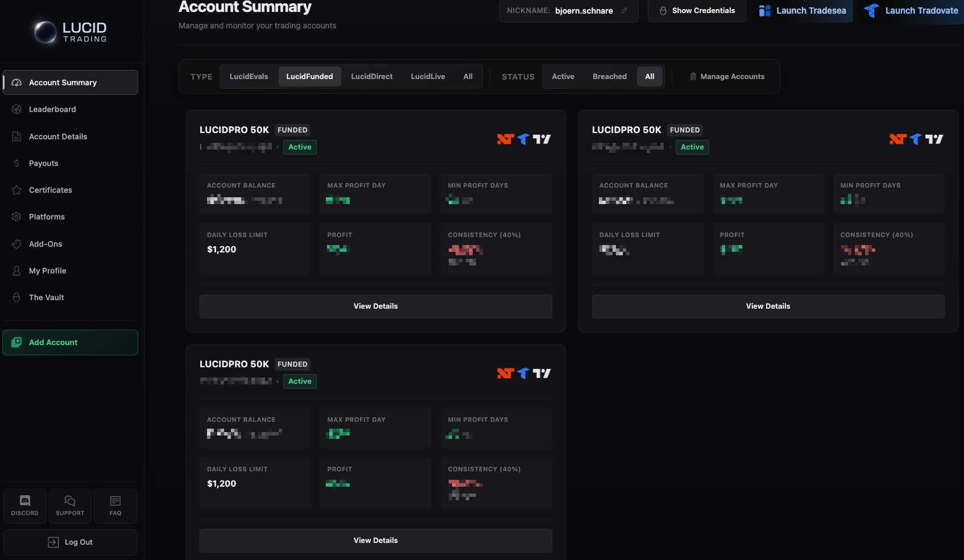The width and height of the screenshot is (964, 560).
Task: Show All account types
Action: click(468, 76)
